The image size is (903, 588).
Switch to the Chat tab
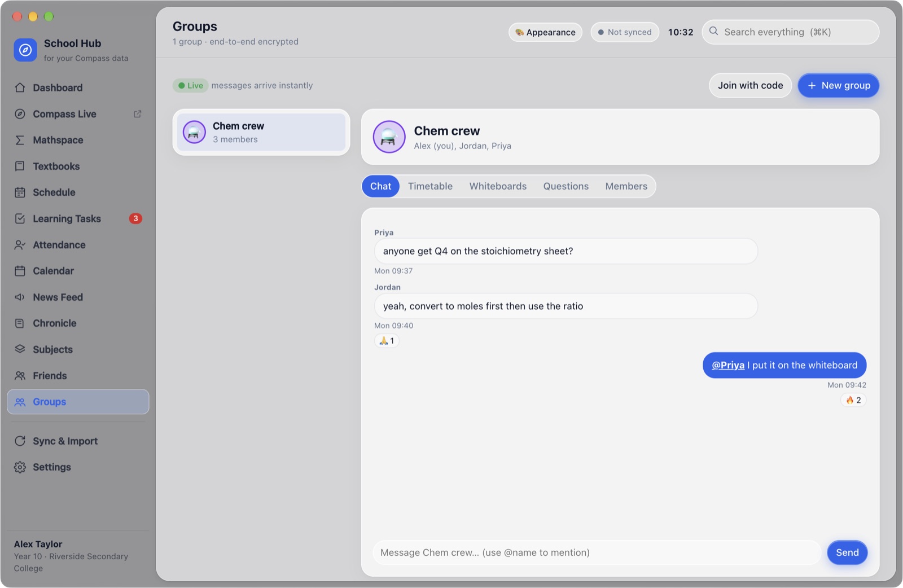(380, 186)
